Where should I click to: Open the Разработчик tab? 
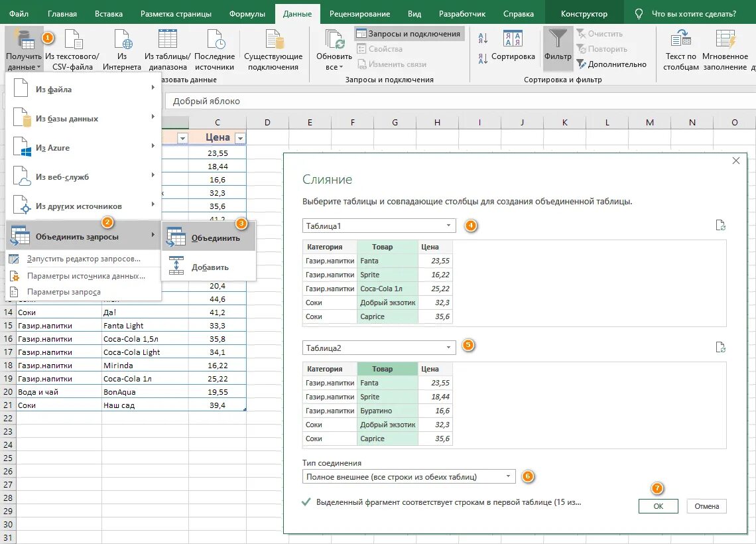point(462,13)
